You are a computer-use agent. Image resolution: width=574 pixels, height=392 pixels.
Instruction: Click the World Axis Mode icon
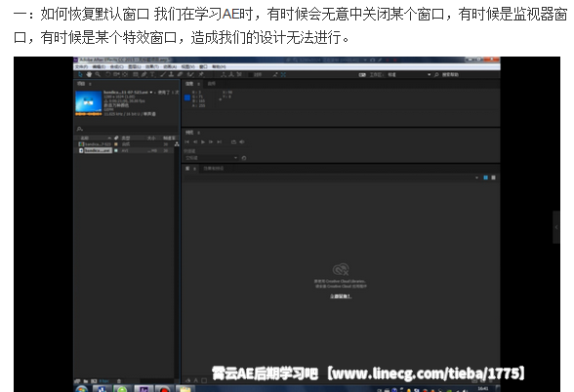click(231, 74)
